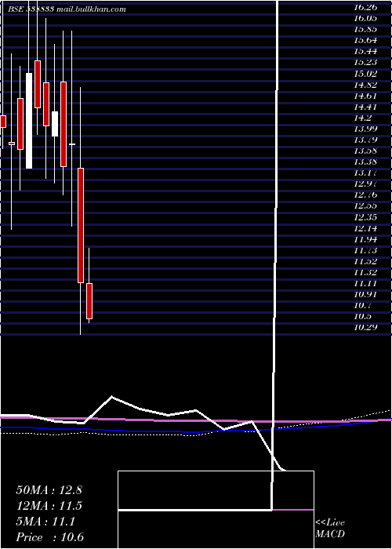Select the 10.29 price axis label
392x549 pixels.
coord(365,328)
